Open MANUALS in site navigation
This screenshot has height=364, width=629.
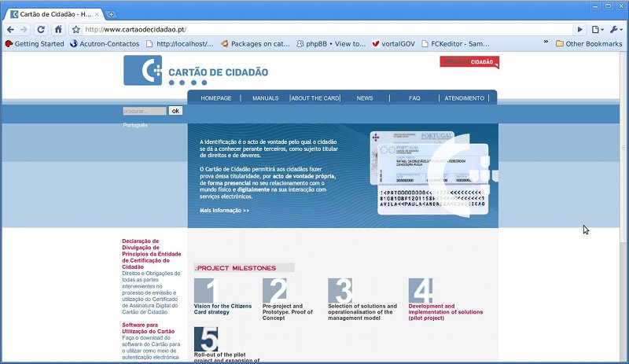point(265,98)
